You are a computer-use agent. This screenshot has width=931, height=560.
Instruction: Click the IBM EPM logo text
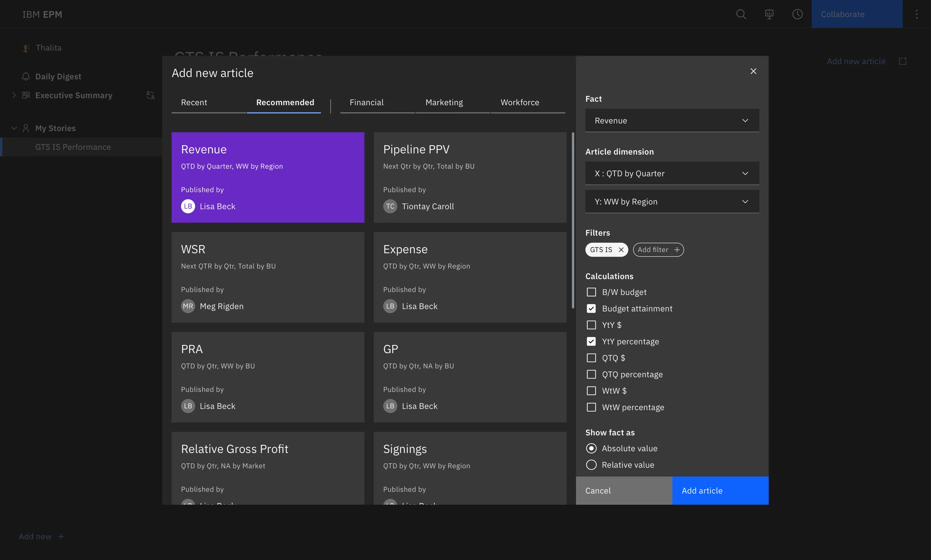tap(42, 14)
